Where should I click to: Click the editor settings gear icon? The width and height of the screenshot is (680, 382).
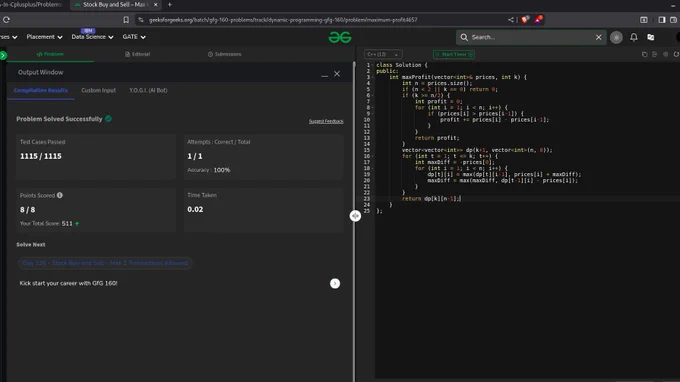(x=666, y=54)
